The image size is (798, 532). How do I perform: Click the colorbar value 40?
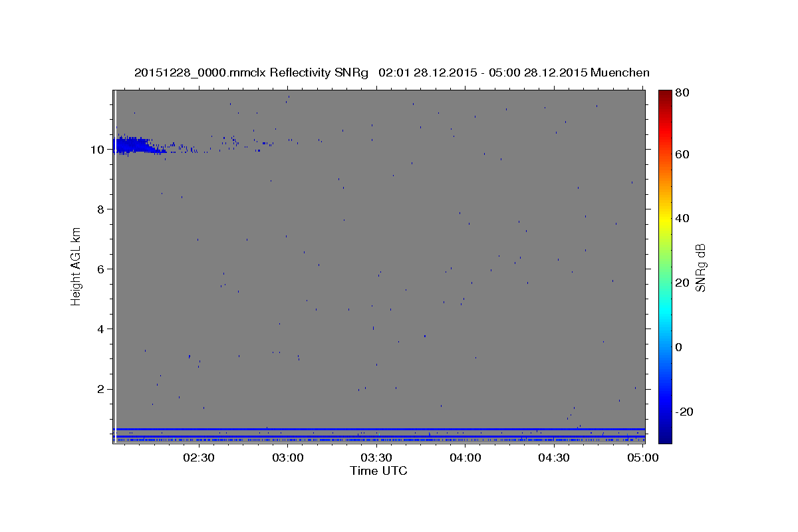tap(682, 218)
